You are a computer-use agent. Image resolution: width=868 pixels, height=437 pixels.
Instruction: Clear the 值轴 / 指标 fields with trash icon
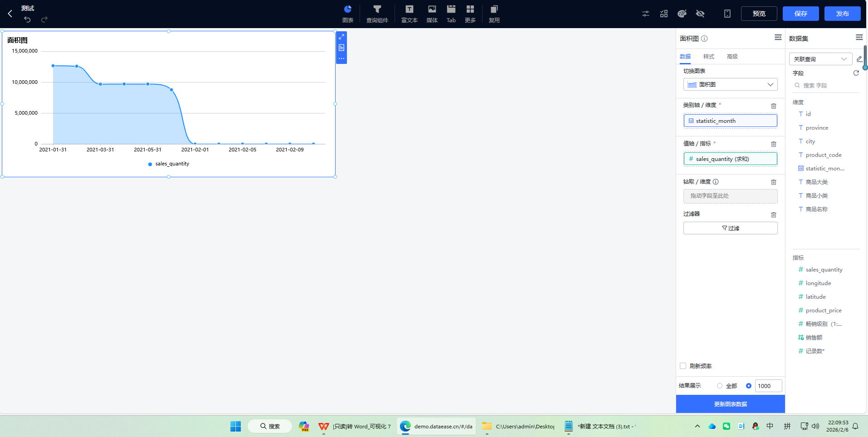click(774, 144)
